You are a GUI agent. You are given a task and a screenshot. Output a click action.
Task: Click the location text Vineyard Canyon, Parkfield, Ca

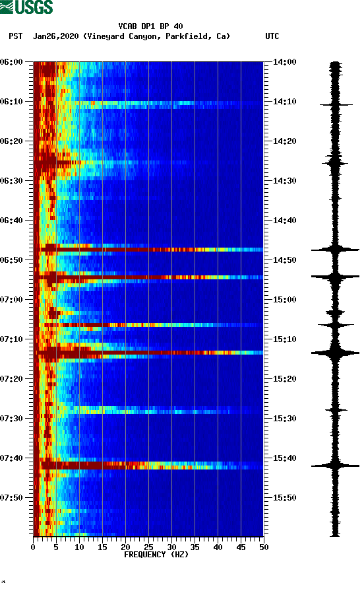tap(156, 36)
